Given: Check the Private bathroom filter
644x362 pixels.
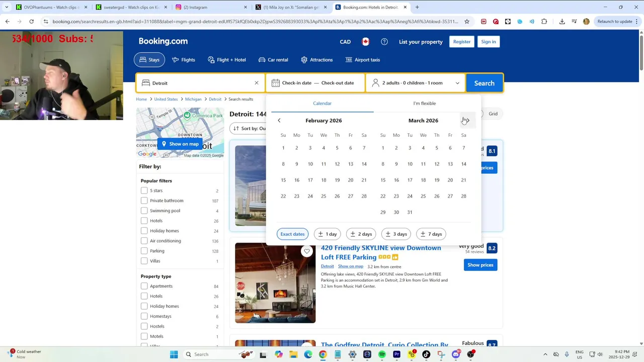Looking at the screenshot, I should 144,201.
